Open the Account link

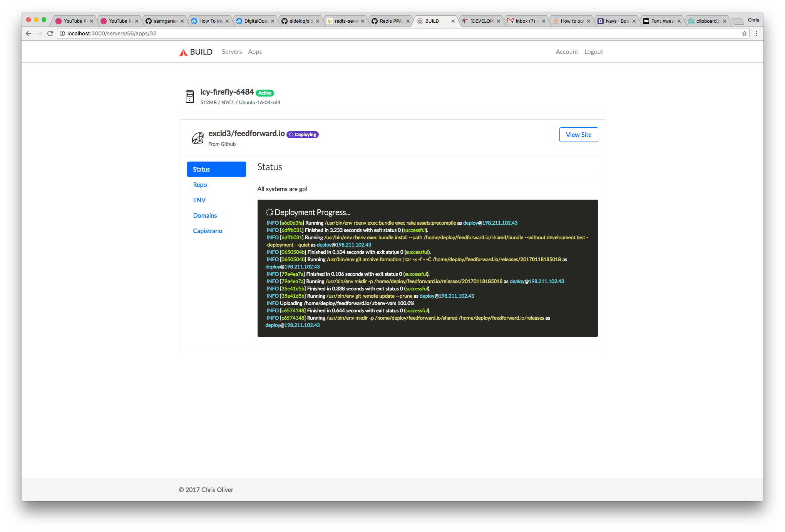pyautogui.click(x=567, y=52)
